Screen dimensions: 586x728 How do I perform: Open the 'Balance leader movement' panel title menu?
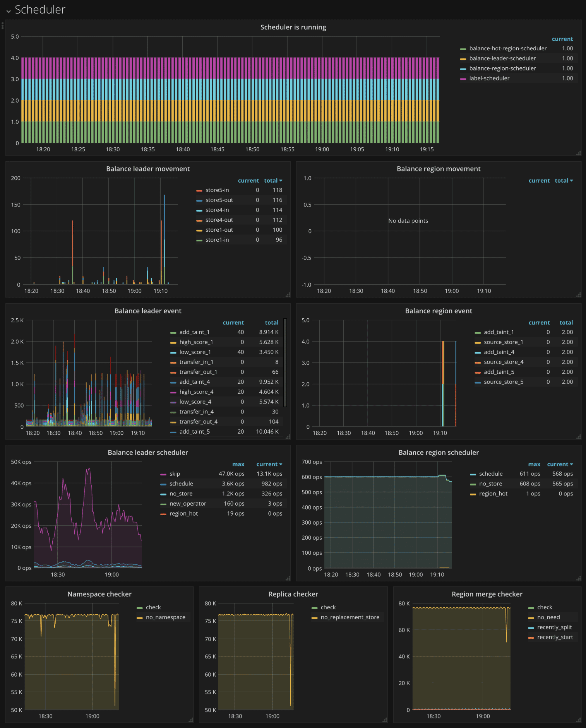pyautogui.click(x=148, y=169)
